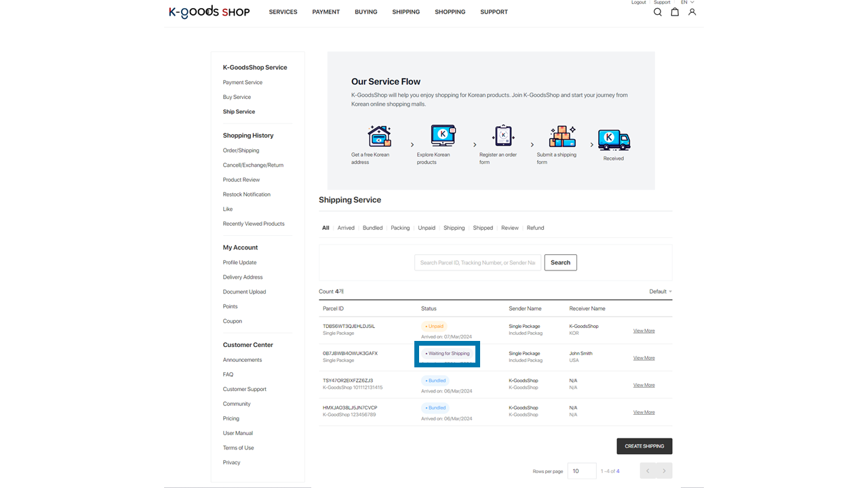This screenshot has height=488, width=868.
Task: Open the shopping bag cart icon
Action: point(675,12)
